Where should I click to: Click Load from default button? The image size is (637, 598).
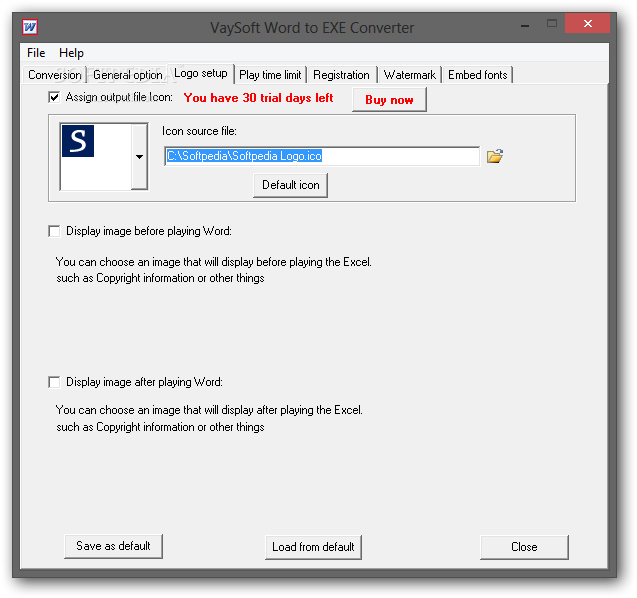click(x=313, y=547)
